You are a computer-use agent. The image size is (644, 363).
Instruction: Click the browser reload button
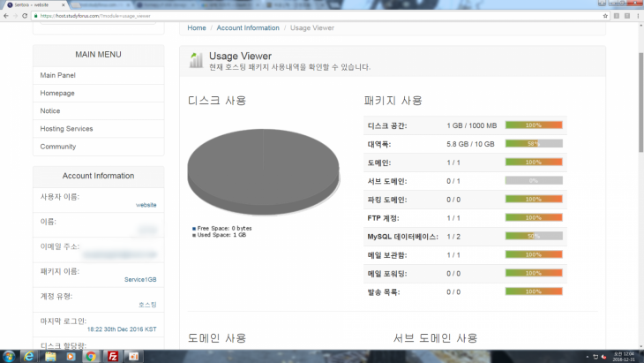click(24, 16)
